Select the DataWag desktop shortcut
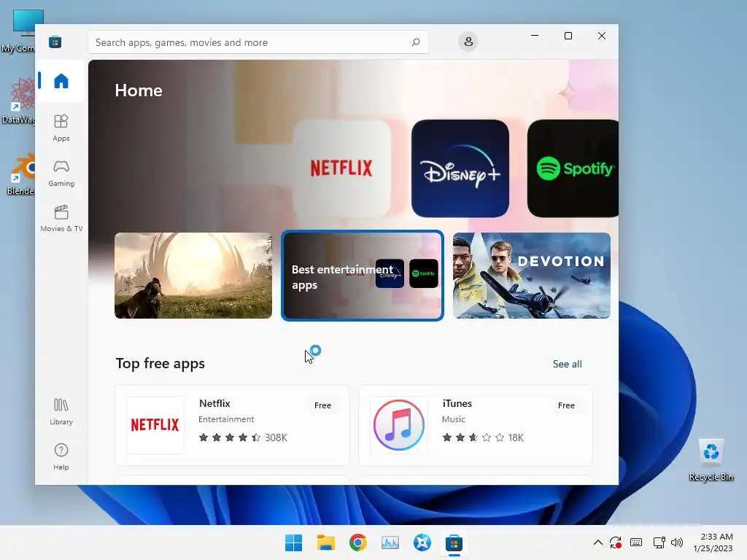The height and width of the screenshot is (560, 747). (18, 101)
